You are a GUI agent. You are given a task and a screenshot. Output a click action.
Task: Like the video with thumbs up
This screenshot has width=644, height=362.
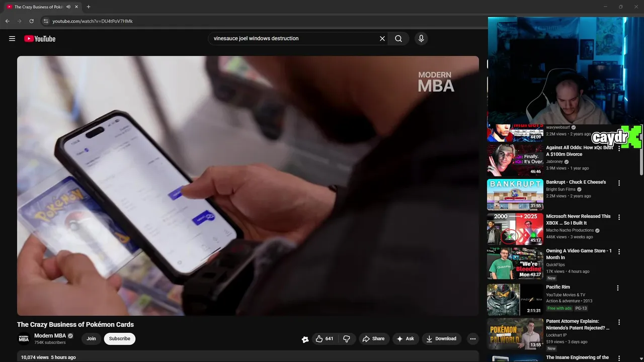pyautogui.click(x=325, y=339)
